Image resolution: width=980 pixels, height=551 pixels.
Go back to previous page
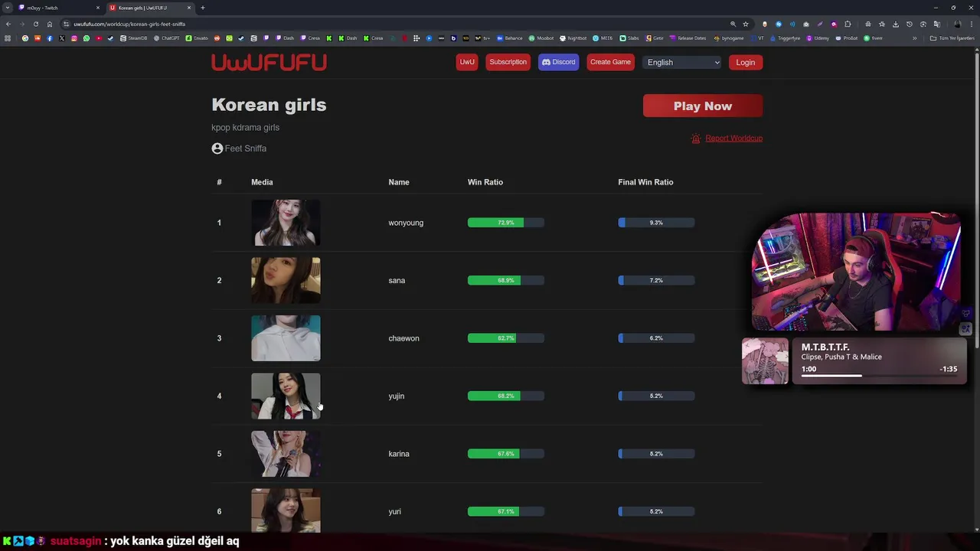pyautogui.click(x=8, y=24)
